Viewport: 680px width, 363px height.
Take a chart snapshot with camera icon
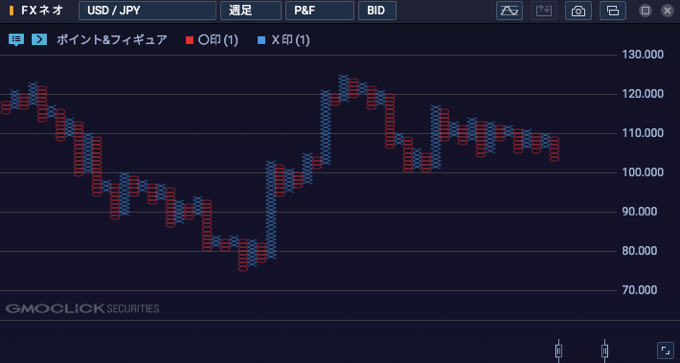click(x=579, y=11)
